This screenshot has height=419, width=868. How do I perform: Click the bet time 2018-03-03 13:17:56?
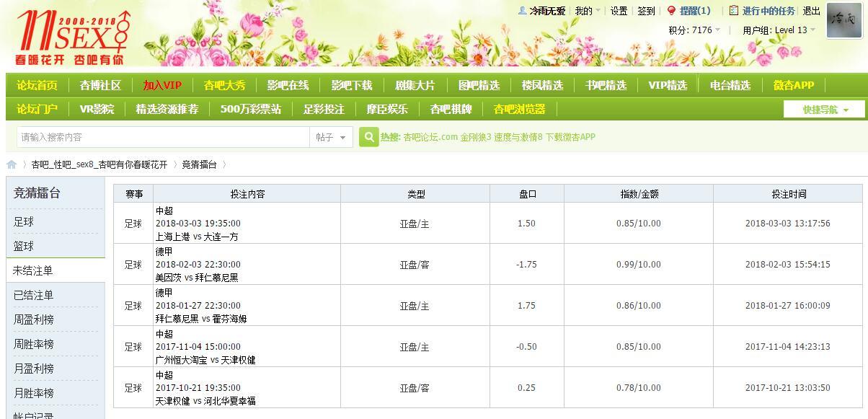click(x=788, y=224)
